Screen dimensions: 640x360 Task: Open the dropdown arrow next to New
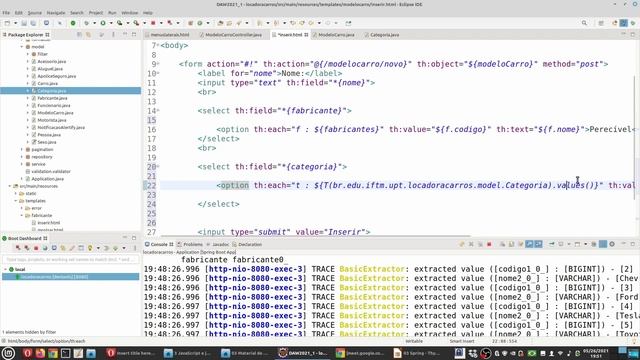pyautogui.click(x=15, y=23)
